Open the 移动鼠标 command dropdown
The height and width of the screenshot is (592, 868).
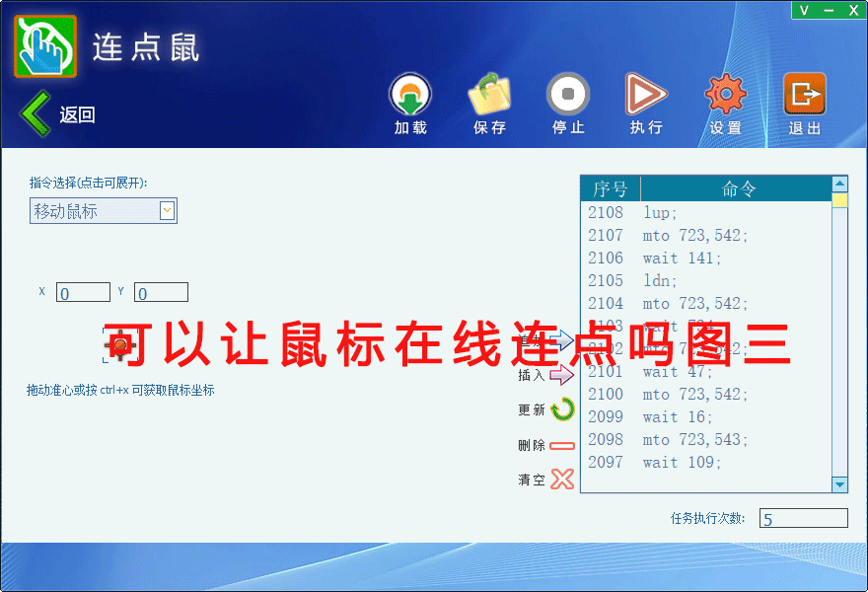[x=103, y=210]
